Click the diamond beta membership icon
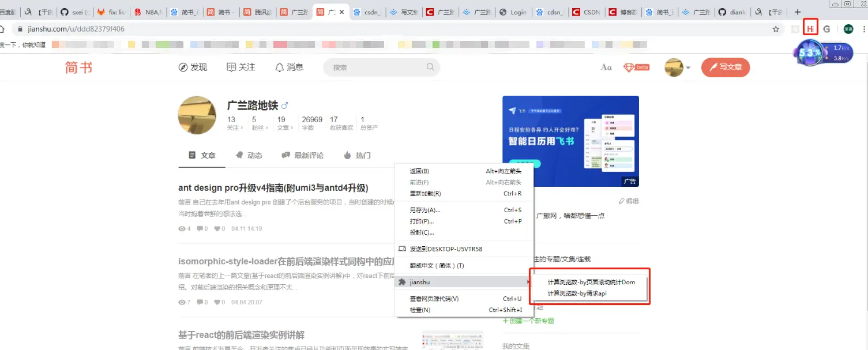The height and width of the screenshot is (350, 868). pos(636,67)
